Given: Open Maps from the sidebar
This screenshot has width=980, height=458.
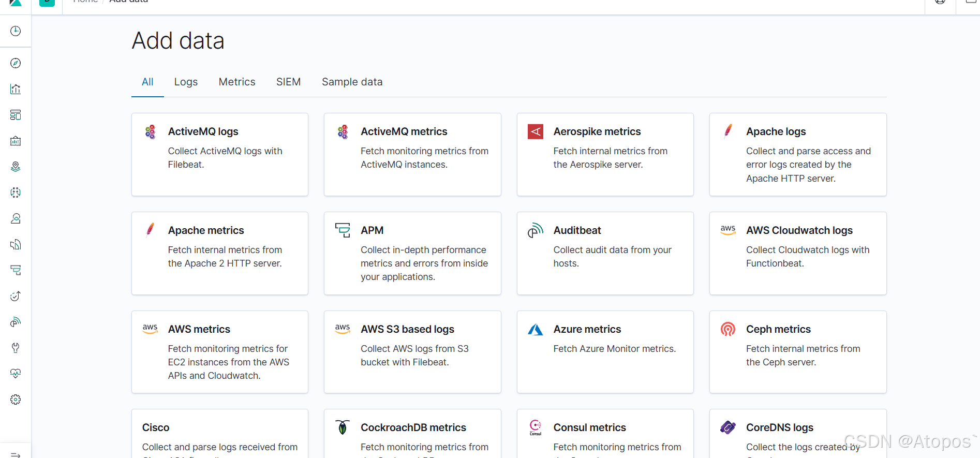Looking at the screenshot, I should [x=16, y=167].
